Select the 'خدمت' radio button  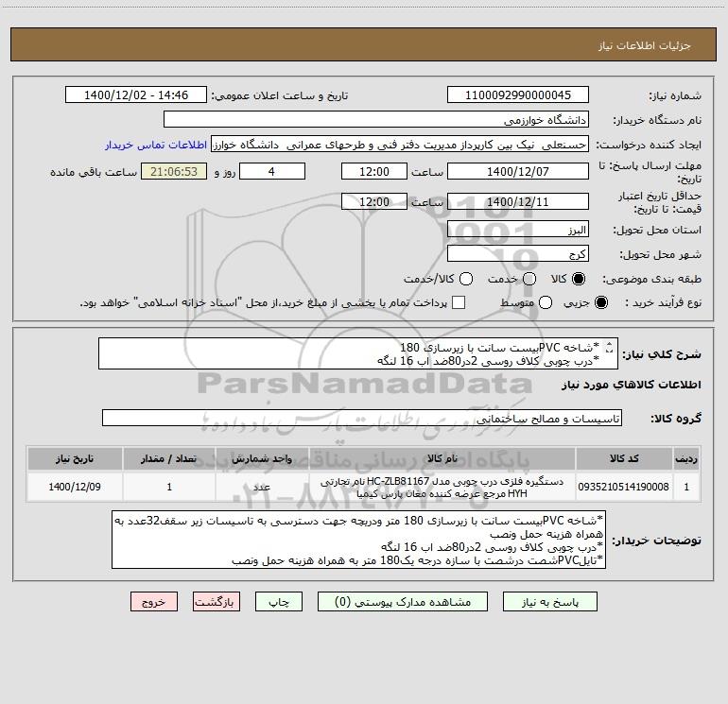[x=529, y=279]
